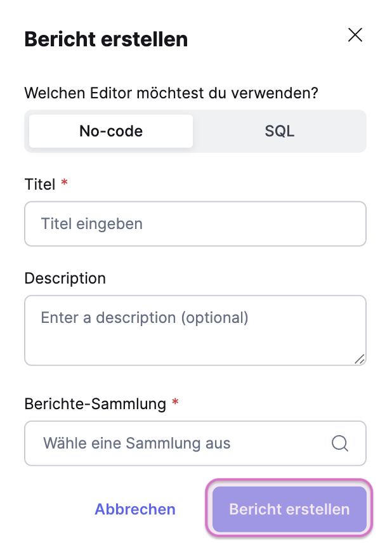
Task: Focus the Titel input field
Action: click(x=195, y=224)
